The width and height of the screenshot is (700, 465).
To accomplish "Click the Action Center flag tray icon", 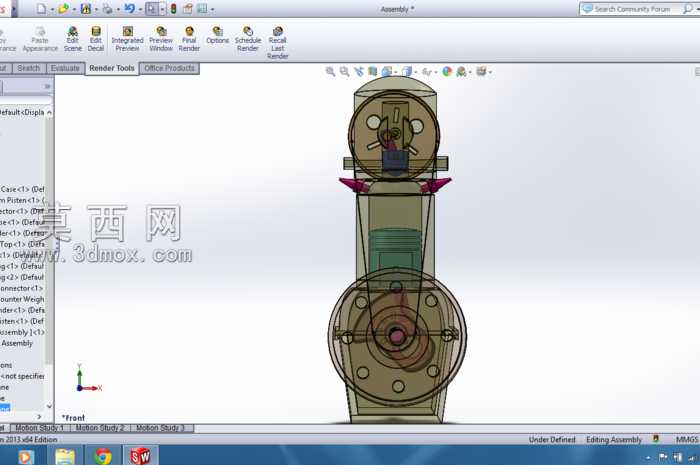I will pos(663,457).
